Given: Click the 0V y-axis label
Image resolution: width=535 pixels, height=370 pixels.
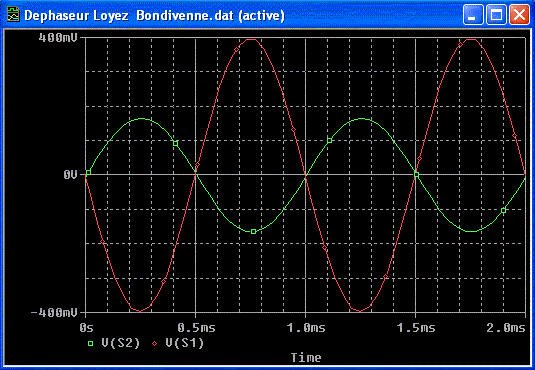Looking at the screenshot, I should point(71,175).
